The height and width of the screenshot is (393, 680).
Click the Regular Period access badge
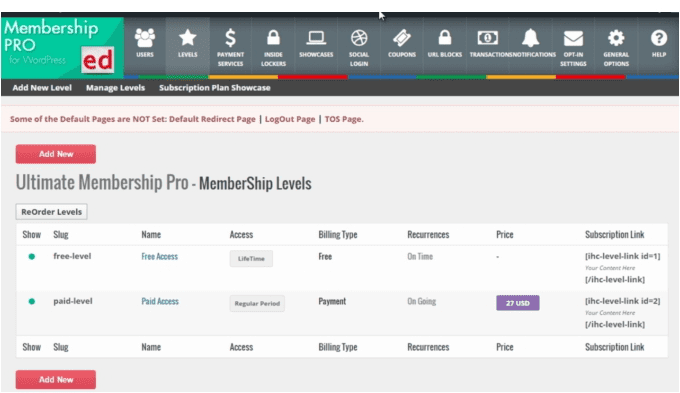tap(257, 303)
